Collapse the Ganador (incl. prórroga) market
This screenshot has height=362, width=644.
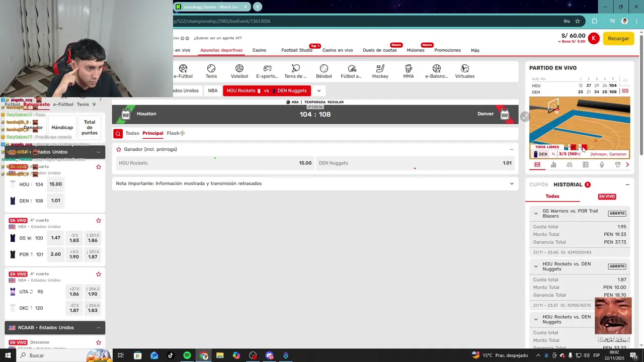tap(512, 149)
